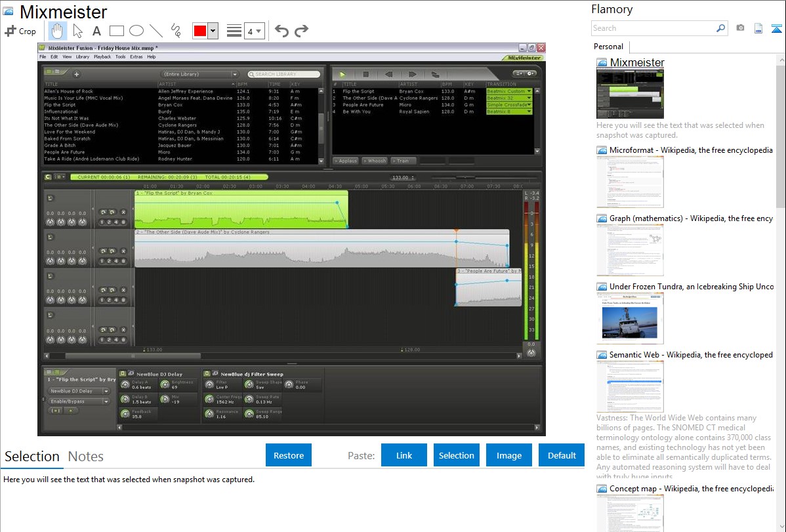The width and height of the screenshot is (786, 532).
Task: Click the Paste Image button
Action: pyautogui.click(x=509, y=455)
